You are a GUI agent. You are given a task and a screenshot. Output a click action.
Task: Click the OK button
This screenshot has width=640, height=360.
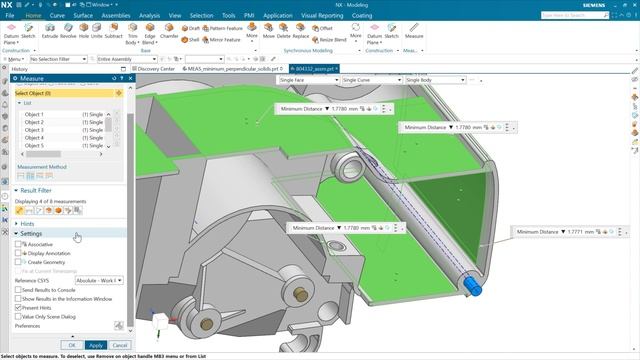72,345
